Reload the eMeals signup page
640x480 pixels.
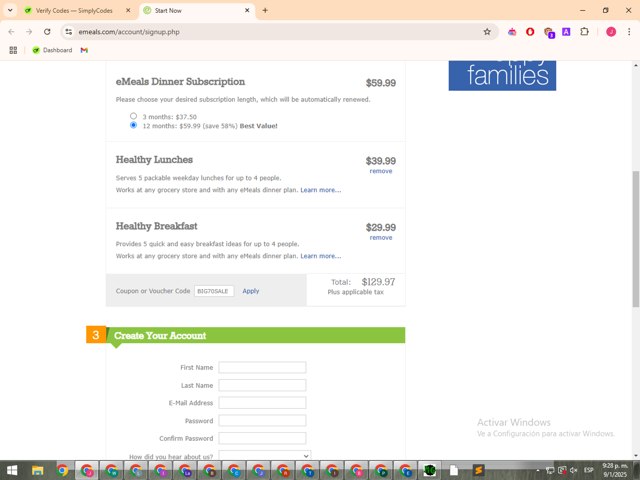click(x=47, y=32)
